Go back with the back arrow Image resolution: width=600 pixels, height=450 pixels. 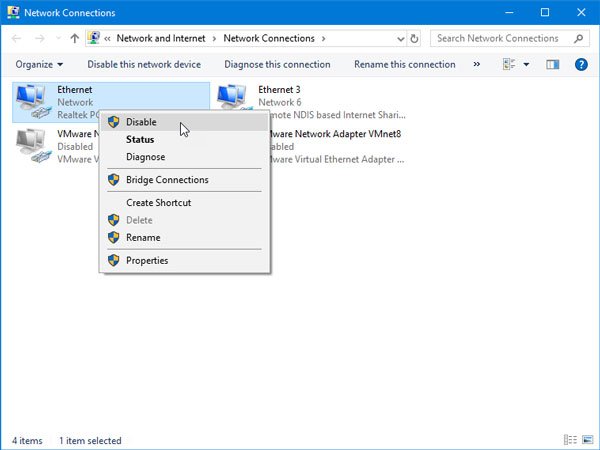[x=16, y=38]
